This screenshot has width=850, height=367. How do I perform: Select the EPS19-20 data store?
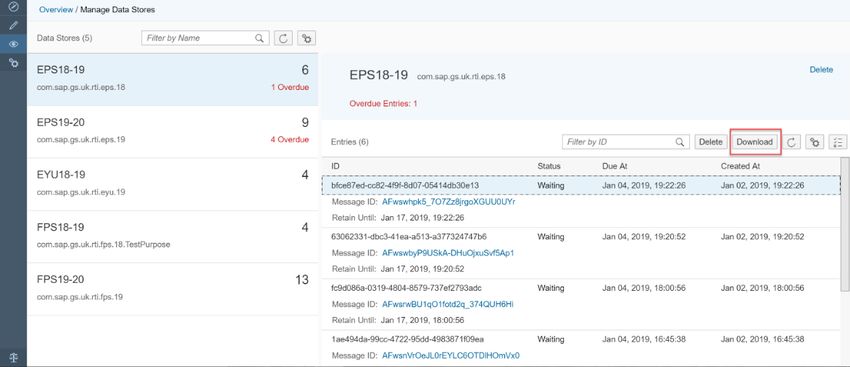pyautogui.click(x=173, y=132)
